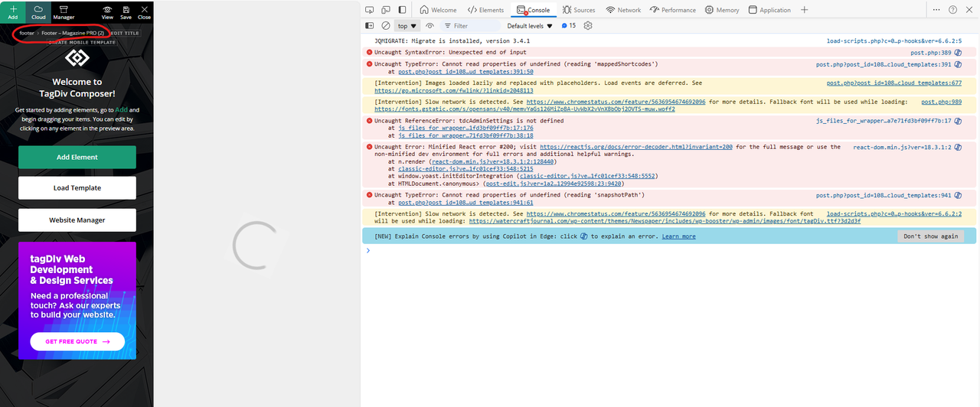Click the Copilot icon in the blue banner

(x=583, y=236)
